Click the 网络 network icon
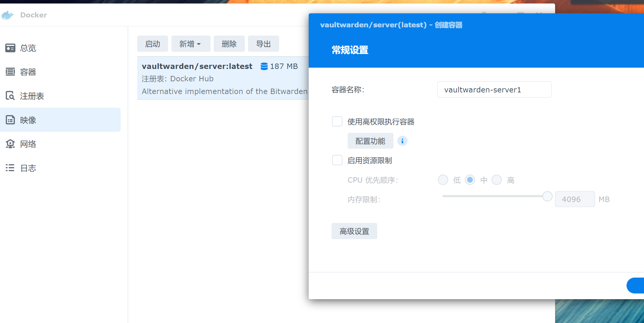This screenshot has height=323, width=644. pos(10,144)
